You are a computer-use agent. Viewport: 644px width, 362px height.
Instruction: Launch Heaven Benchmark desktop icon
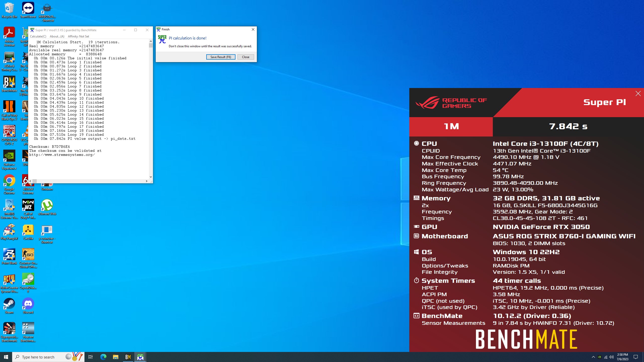point(28,332)
